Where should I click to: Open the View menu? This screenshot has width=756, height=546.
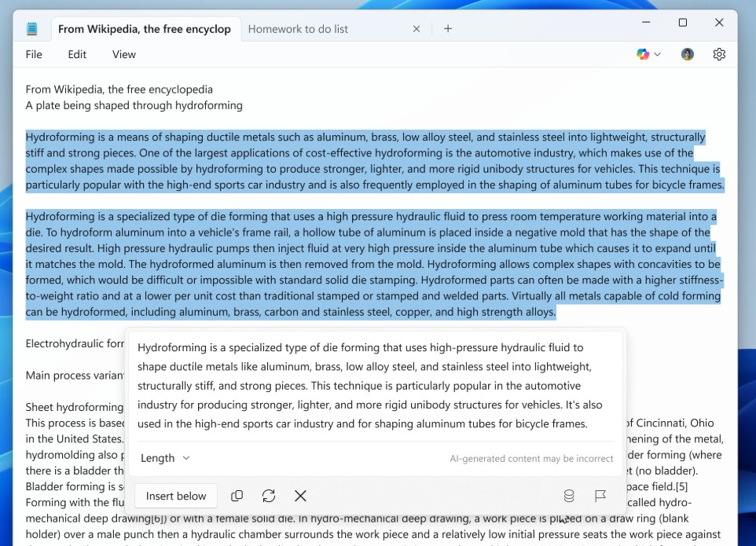[124, 54]
